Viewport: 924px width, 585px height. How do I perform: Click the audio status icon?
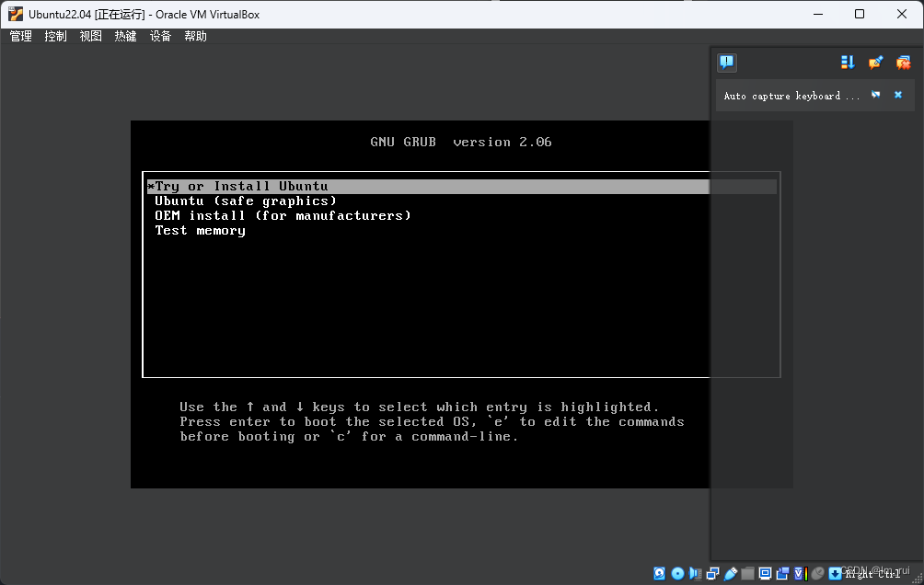point(696,573)
